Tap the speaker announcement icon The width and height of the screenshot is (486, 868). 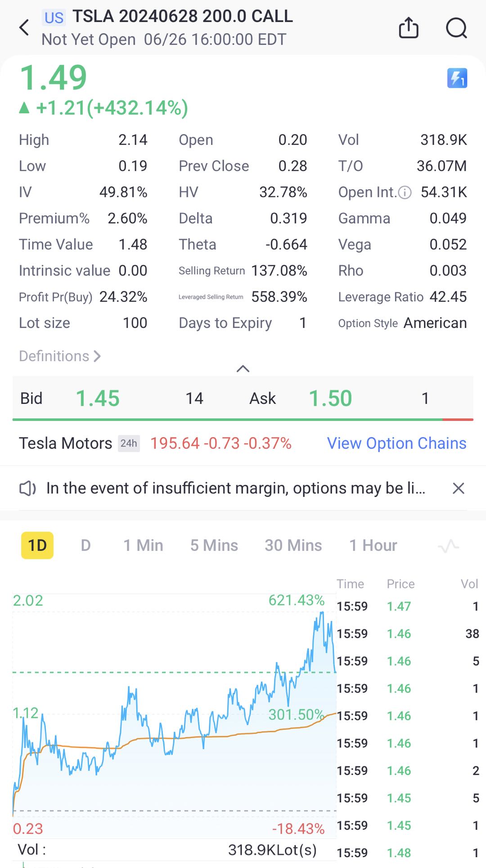(x=27, y=488)
